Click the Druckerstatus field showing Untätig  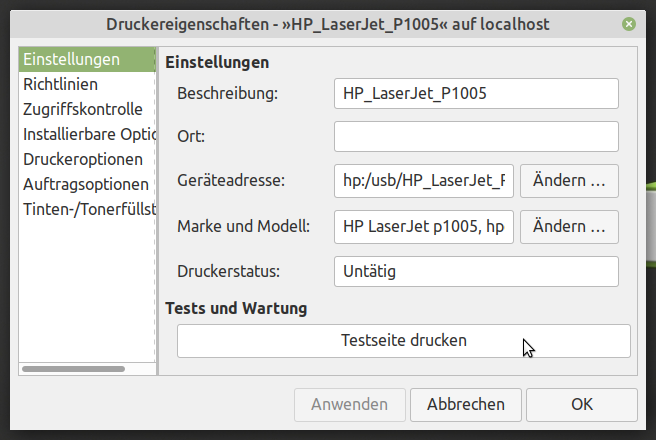476,271
